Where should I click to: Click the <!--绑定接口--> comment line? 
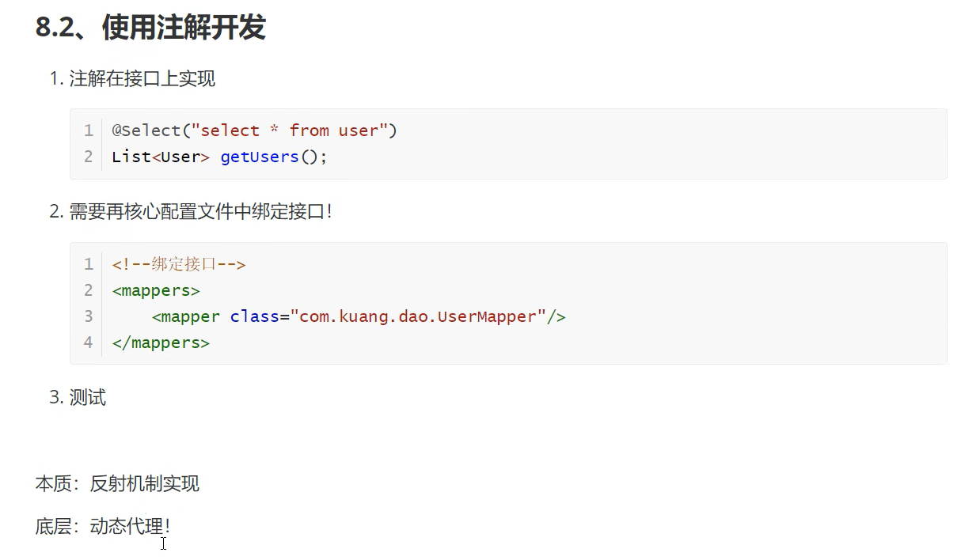click(x=179, y=264)
